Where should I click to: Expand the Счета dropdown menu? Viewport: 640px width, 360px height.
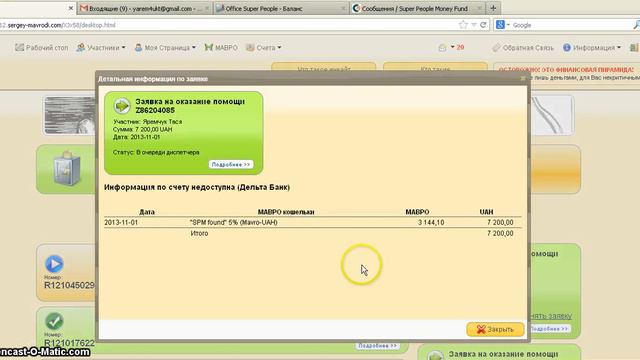point(264,48)
